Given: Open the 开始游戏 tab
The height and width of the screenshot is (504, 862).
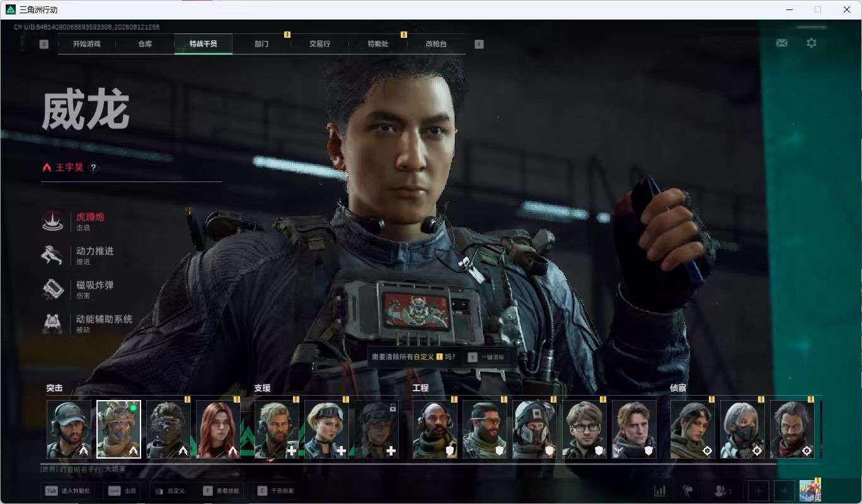Looking at the screenshot, I should tap(86, 44).
